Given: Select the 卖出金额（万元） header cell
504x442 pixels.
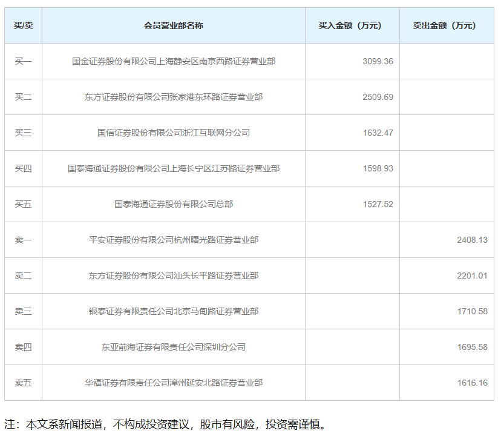Looking at the screenshot, I should 446,25.
